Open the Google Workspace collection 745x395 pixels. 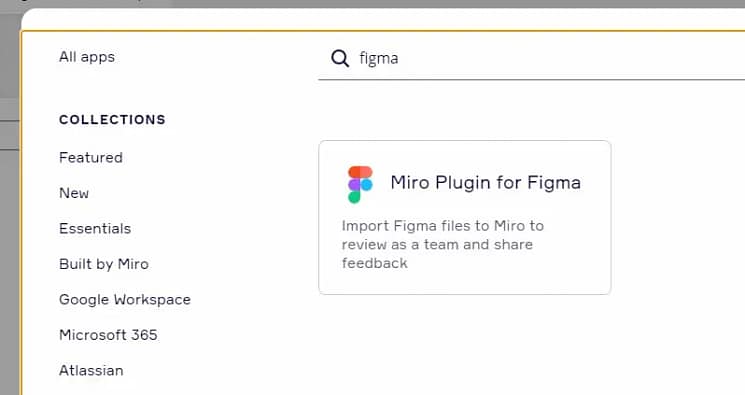click(x=125, y=299)
